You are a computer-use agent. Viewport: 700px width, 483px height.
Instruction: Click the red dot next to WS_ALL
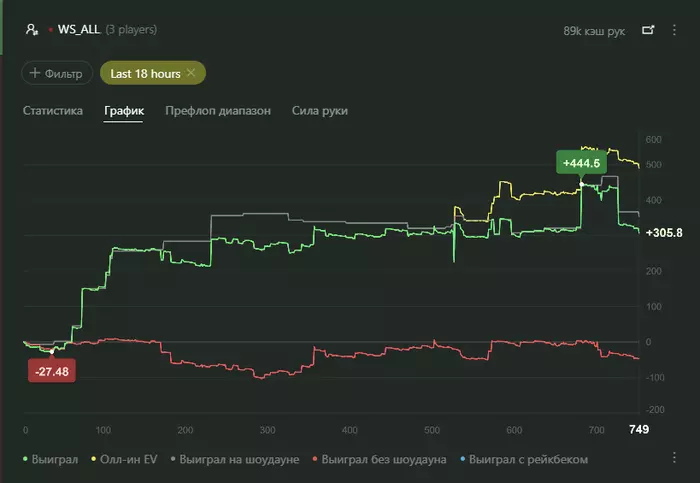click(50, 30)
